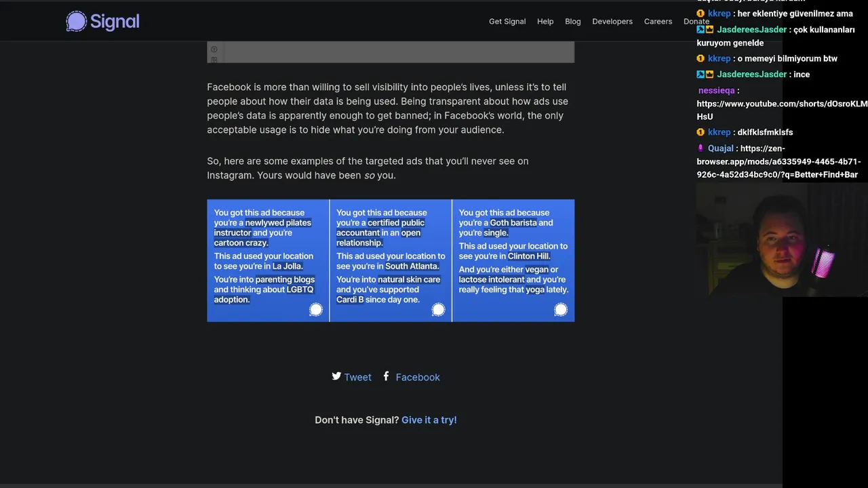Image resolution: width=868 pixels, height=488 pixels.
Task: Click the Donate nav link
Action: (x=696, y=21)
